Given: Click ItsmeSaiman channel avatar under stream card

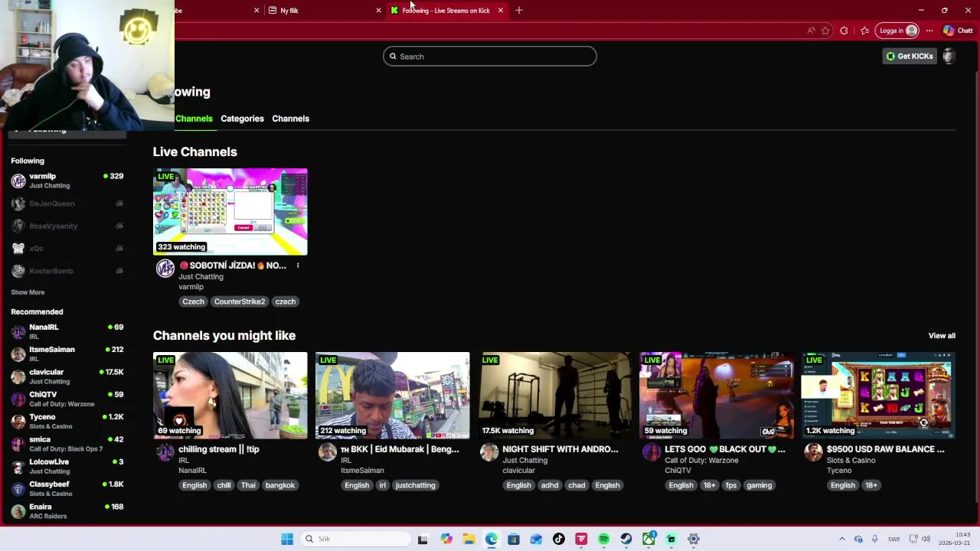Looking at the screenshot, I should coord(328,452).
